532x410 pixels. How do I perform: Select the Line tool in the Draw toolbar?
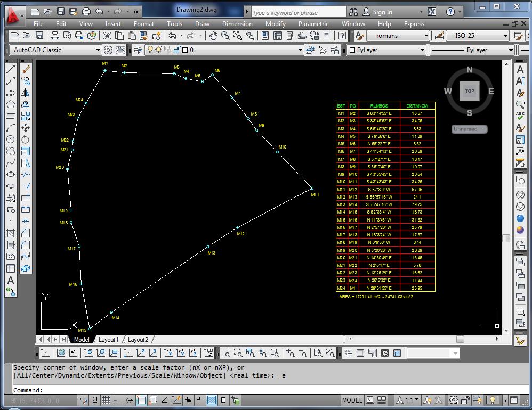click(11, 68)
